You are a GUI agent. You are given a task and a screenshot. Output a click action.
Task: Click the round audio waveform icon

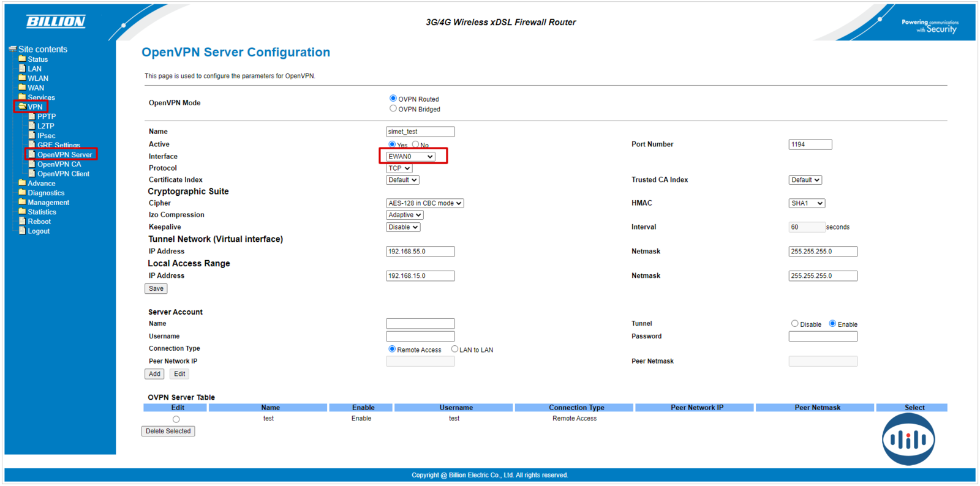click(x=908, y=439)
